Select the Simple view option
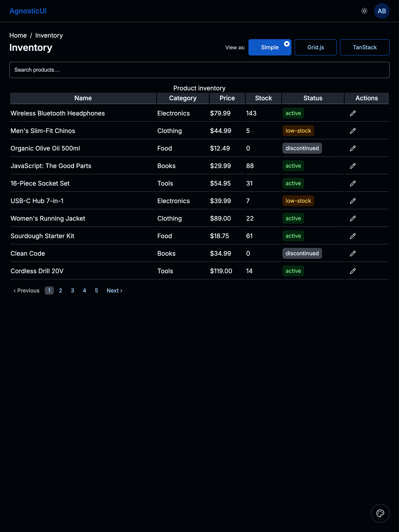This screenshot has height=532, width=399. tap(269, 47)
